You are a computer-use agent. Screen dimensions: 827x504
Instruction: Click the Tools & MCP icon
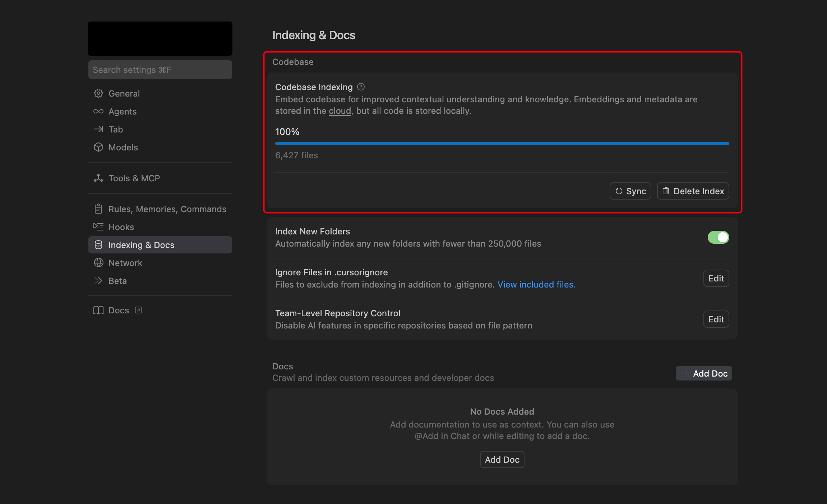(x=98, y=178)
